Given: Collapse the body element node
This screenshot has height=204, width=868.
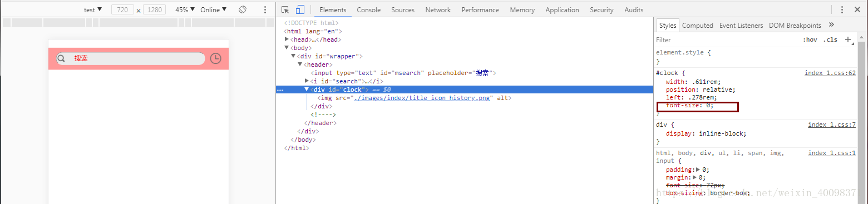Looking at the screenshot, I should click(287, 48).
